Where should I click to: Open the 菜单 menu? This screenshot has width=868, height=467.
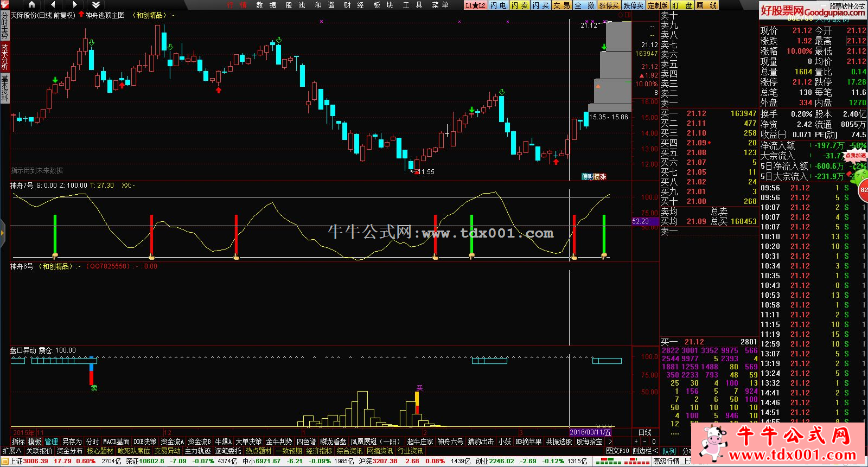[440, 5]
